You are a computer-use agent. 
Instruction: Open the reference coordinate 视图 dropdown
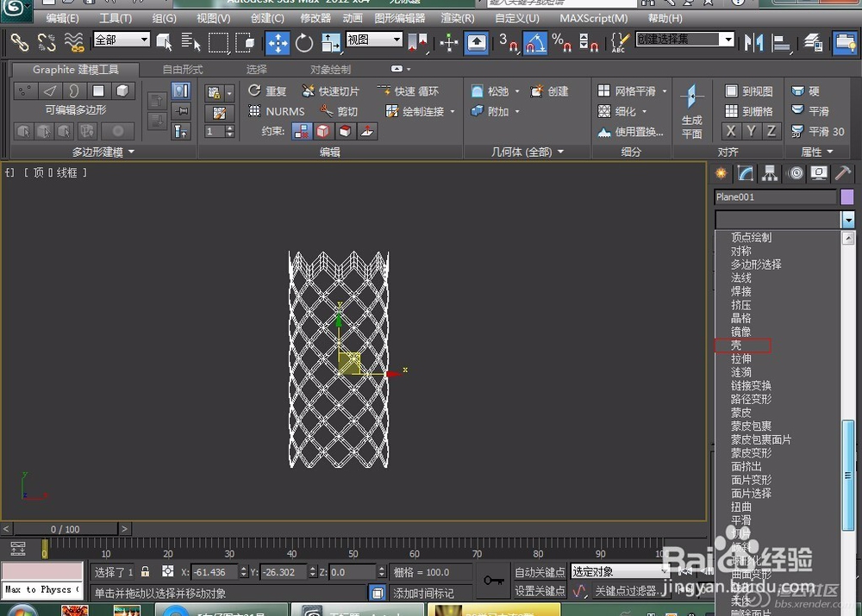(x=397, y=40)
